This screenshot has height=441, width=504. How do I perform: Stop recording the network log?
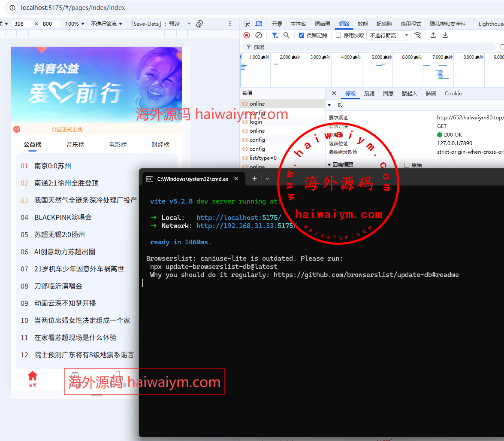coord(247,35)
